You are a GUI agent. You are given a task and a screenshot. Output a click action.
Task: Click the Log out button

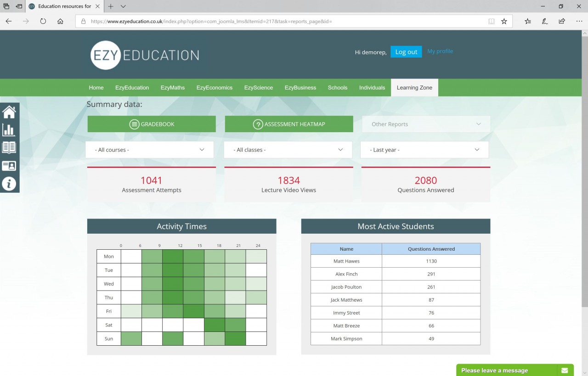[406, 52]
